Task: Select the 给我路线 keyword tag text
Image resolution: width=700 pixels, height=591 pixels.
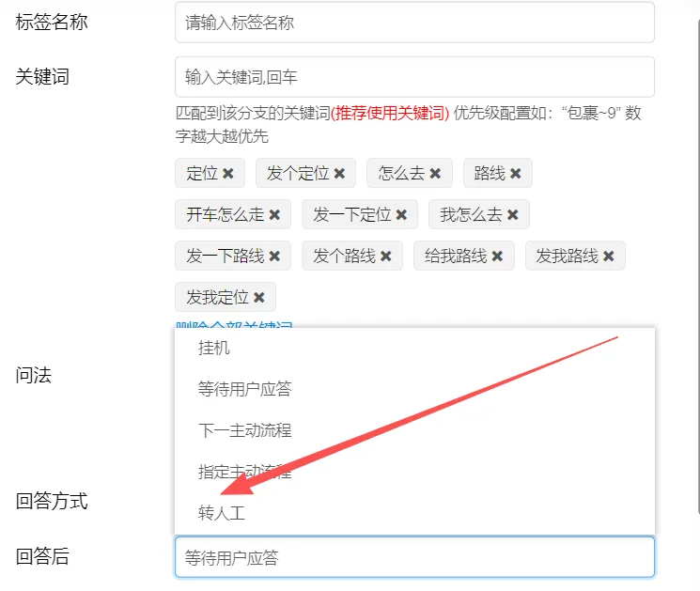Action: 456,257
